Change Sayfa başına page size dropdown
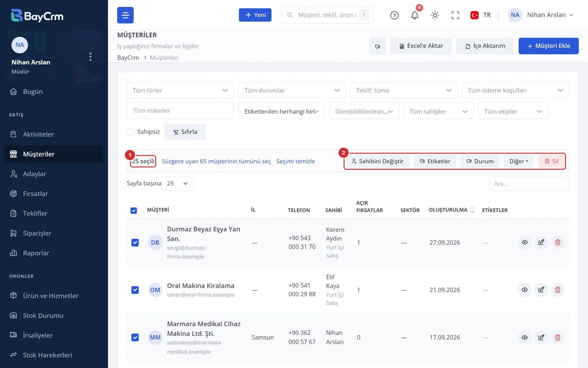 coord(178,184)
